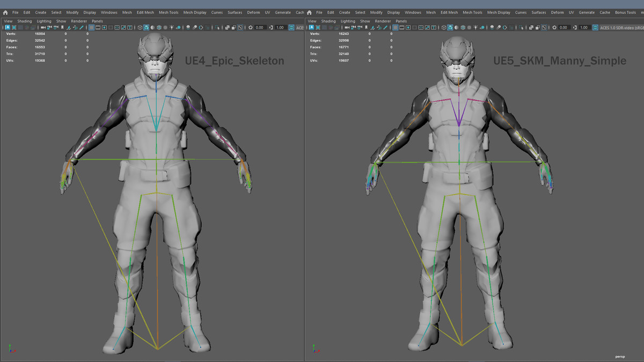Click bookmark icon in left viewport toolbar

tap(63, 27)
